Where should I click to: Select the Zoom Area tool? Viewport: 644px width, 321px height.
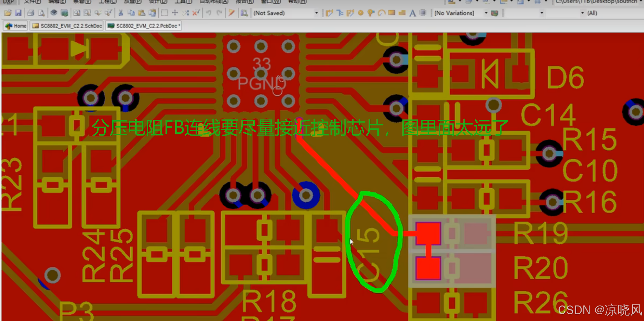click(x=87, y=13)
